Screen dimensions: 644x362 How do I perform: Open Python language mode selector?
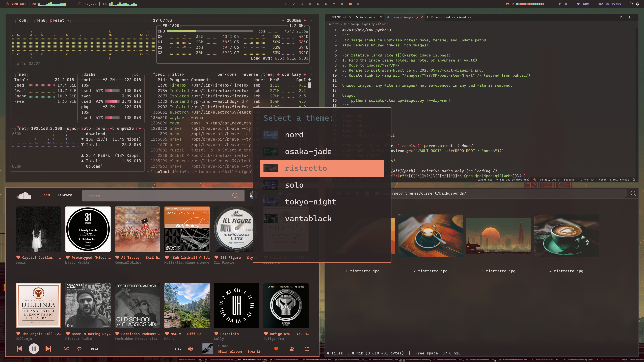click(602, 180)
